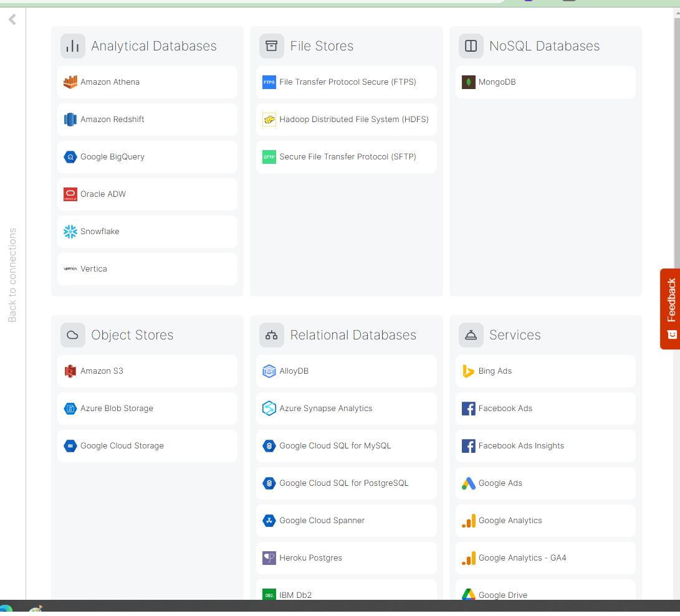Click the Oracle ADW red icon
The height and width of the screenshot is (616, 680).
(x=70, y=194)
